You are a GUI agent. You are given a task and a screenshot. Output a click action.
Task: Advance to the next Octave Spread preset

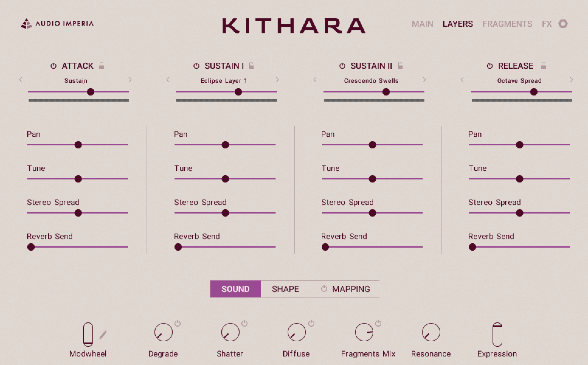(x=571, y=80)
